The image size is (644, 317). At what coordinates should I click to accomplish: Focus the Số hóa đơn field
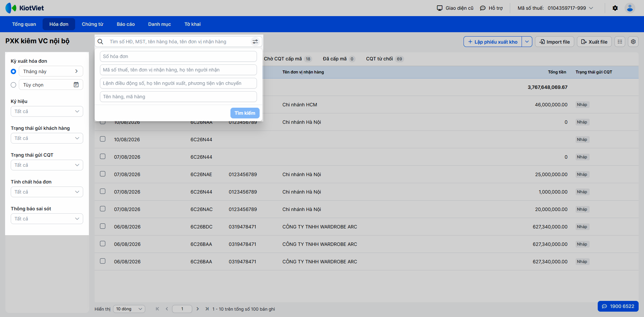[x=178, y=56]
